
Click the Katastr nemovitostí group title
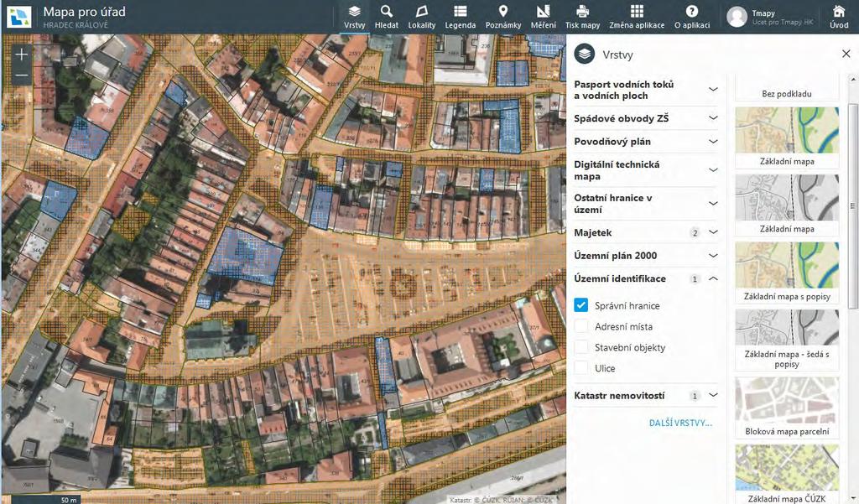[x=619, y=395]
